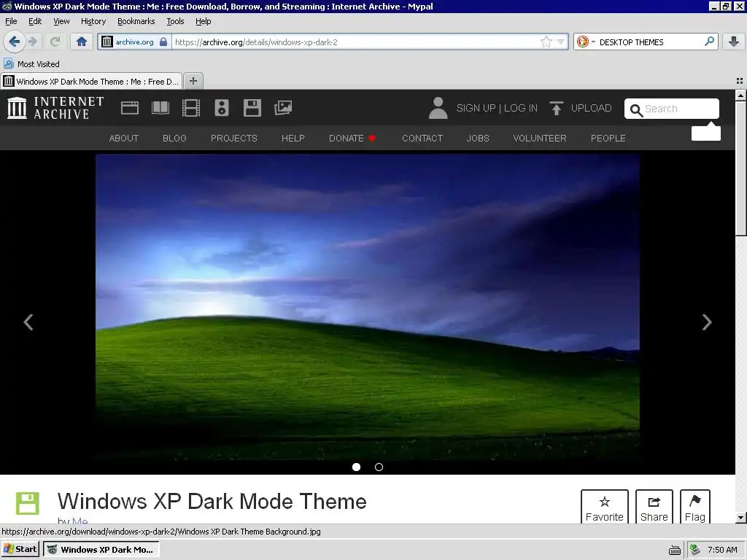Click the Share button
This screenshot has height=560, width=747.
click(x=654, y=507)
